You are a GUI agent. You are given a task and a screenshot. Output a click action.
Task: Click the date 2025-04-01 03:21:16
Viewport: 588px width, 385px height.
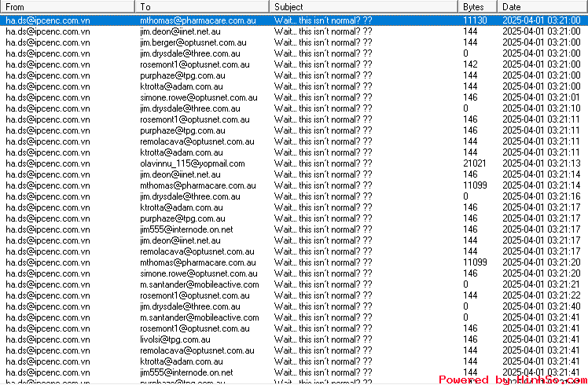[541, 196]
